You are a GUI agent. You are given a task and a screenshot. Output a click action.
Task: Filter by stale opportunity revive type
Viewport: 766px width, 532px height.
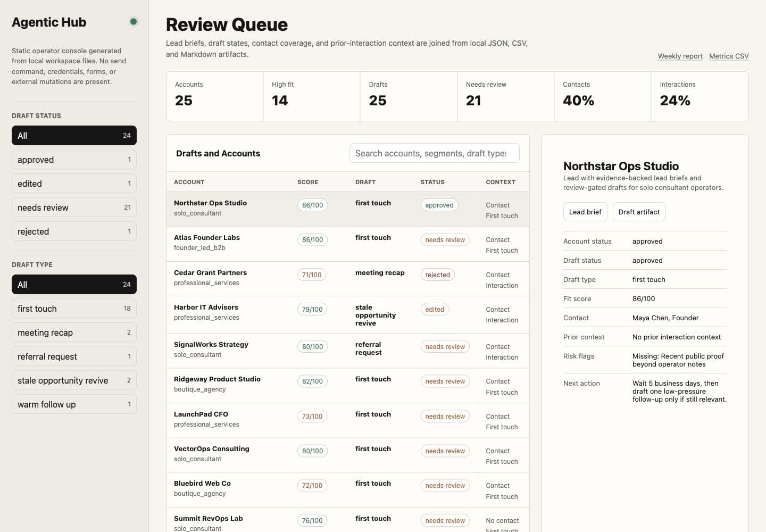[x=74, y=380]
